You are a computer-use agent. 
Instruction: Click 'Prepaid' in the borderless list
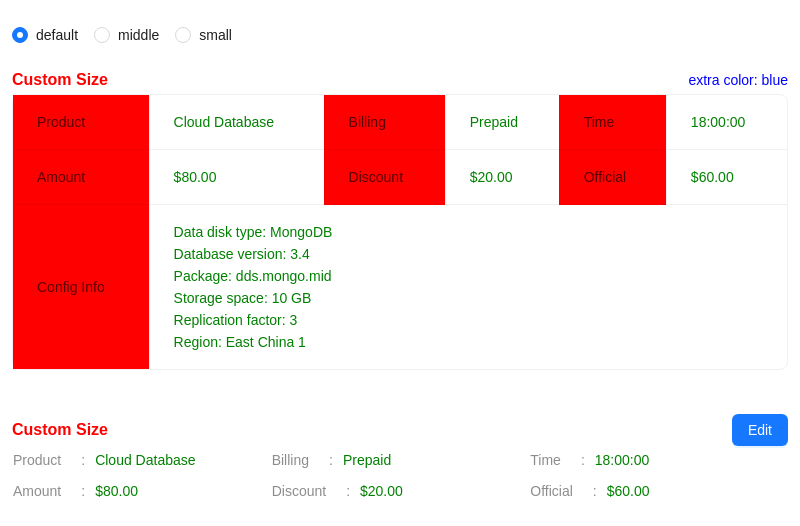click(367, 460)
